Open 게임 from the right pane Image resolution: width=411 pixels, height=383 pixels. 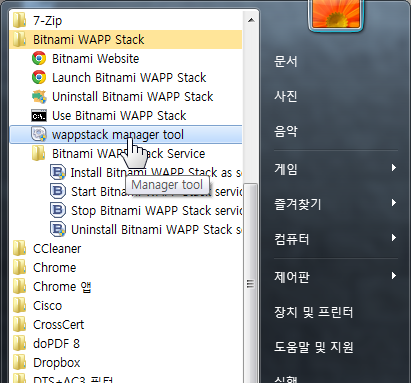[x=286, y=170]
